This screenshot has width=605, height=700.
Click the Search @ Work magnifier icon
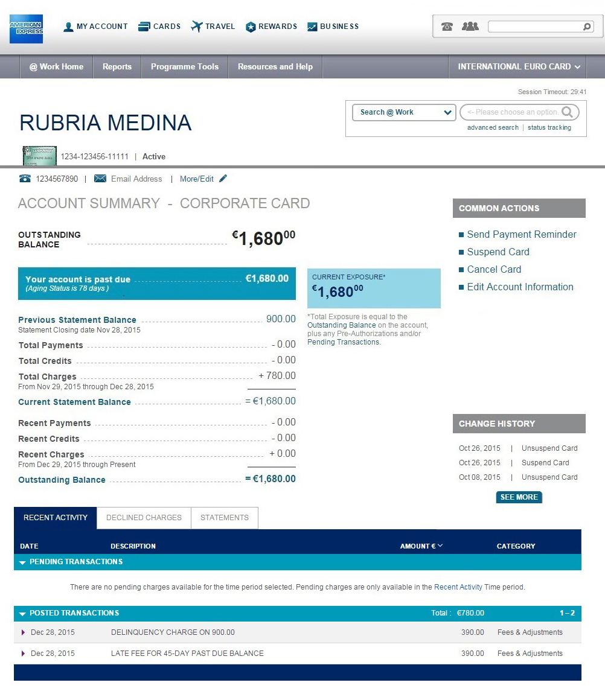click(x=567, y=112)
